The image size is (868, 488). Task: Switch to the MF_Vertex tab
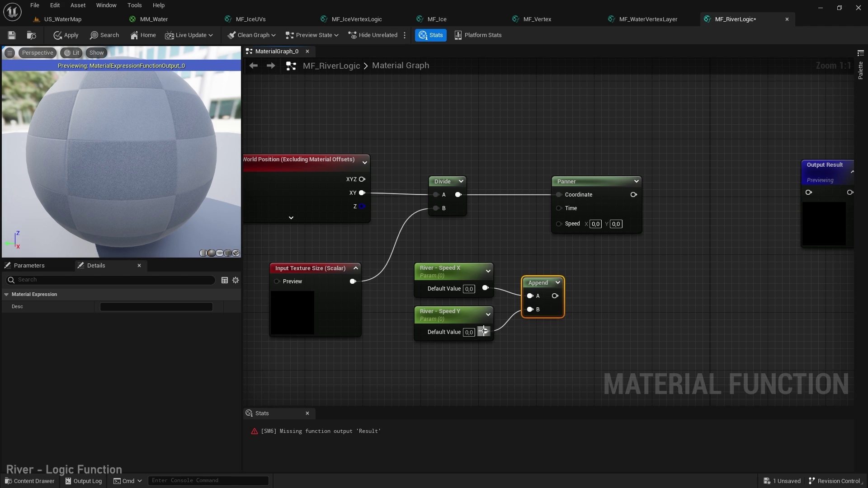(537, 19)
